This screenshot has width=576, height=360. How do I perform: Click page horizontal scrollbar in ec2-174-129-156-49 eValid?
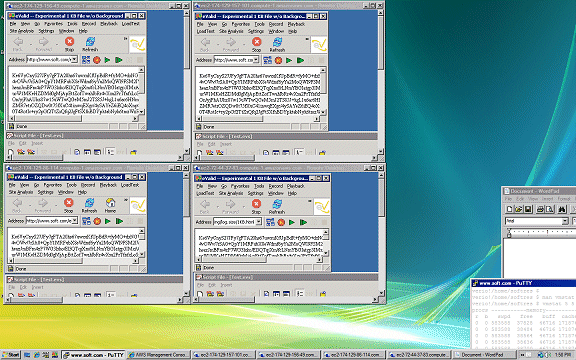pos(74,118)
